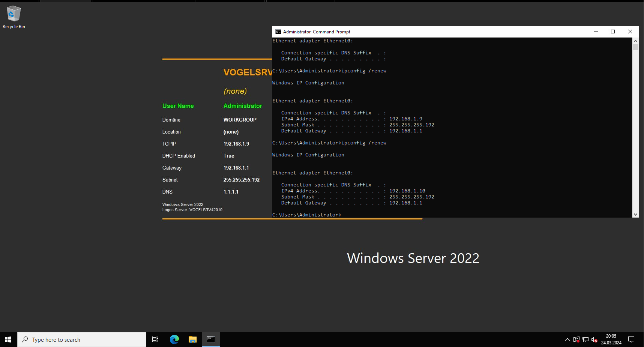Image resolution: width=644 pixels, height=347 pixels.
Task: Click the IPv4 address 192.168.1.9 in console
Action: click(406, 119)
